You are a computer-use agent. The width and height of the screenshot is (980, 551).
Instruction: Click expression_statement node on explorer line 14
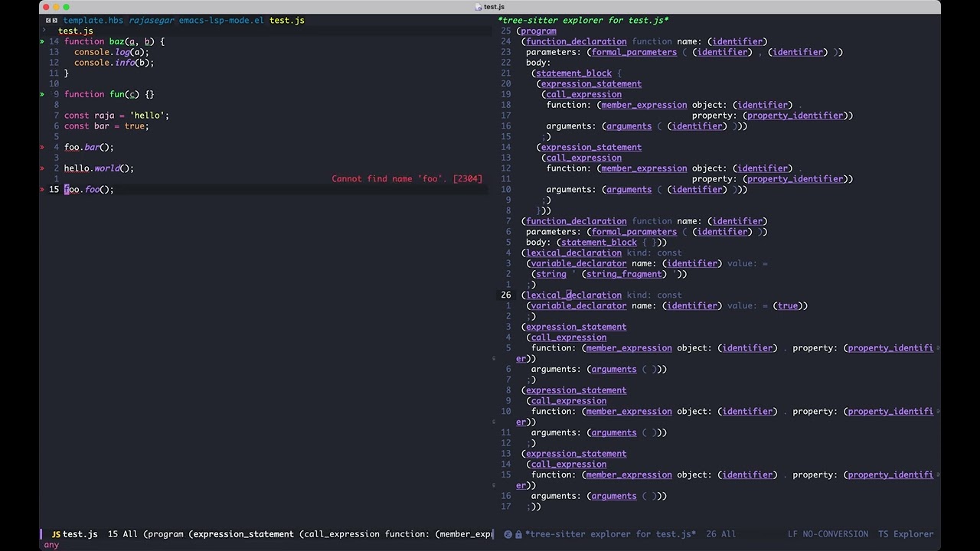591,147
